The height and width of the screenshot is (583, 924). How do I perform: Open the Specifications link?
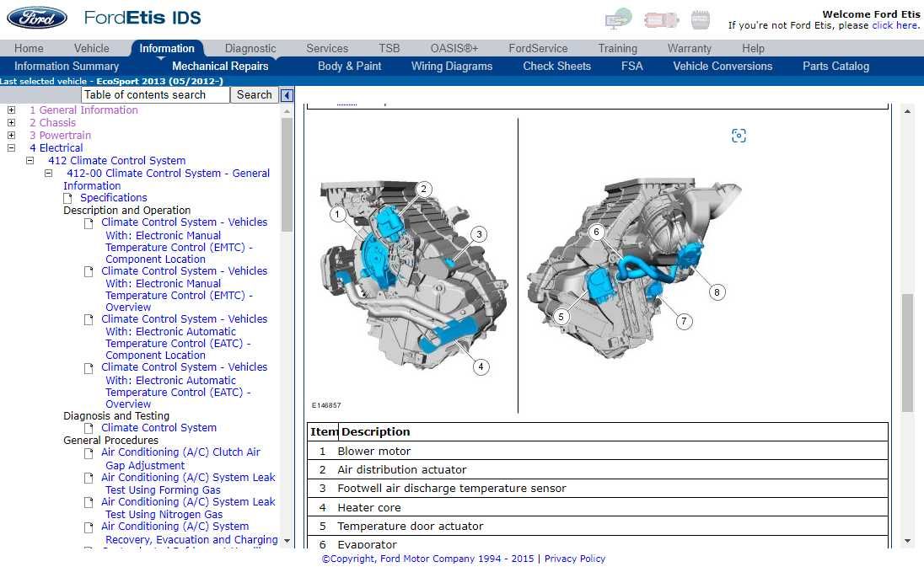[114, 198]
